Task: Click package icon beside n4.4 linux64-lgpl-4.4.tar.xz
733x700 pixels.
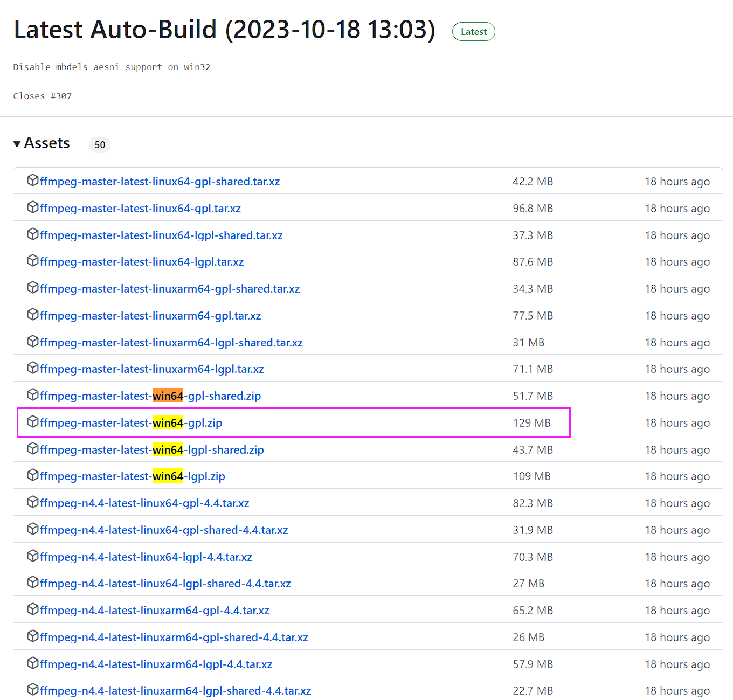Action: 33,556
